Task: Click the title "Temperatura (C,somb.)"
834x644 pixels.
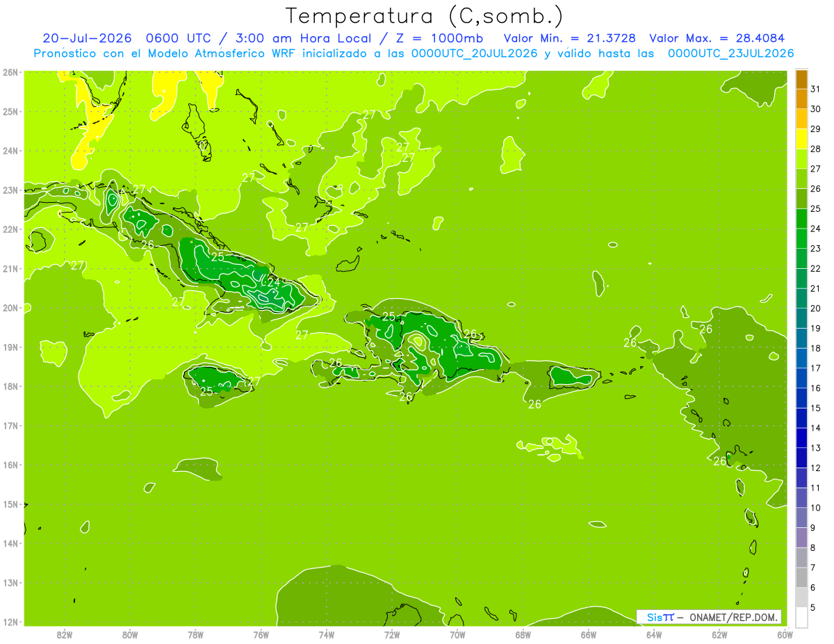Action: [x=425, y=16]
